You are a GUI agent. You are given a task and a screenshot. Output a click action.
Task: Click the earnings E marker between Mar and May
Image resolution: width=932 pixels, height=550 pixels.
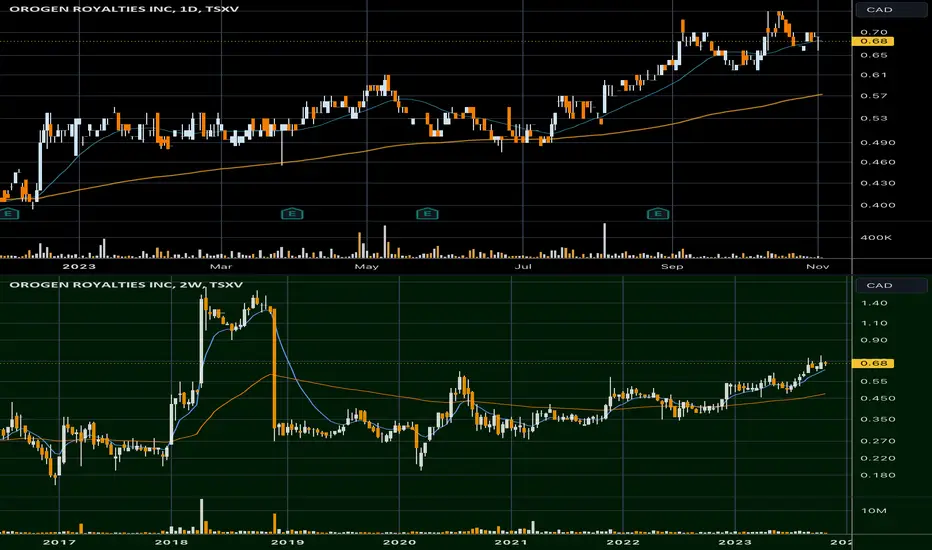click(x=292, y=213)
